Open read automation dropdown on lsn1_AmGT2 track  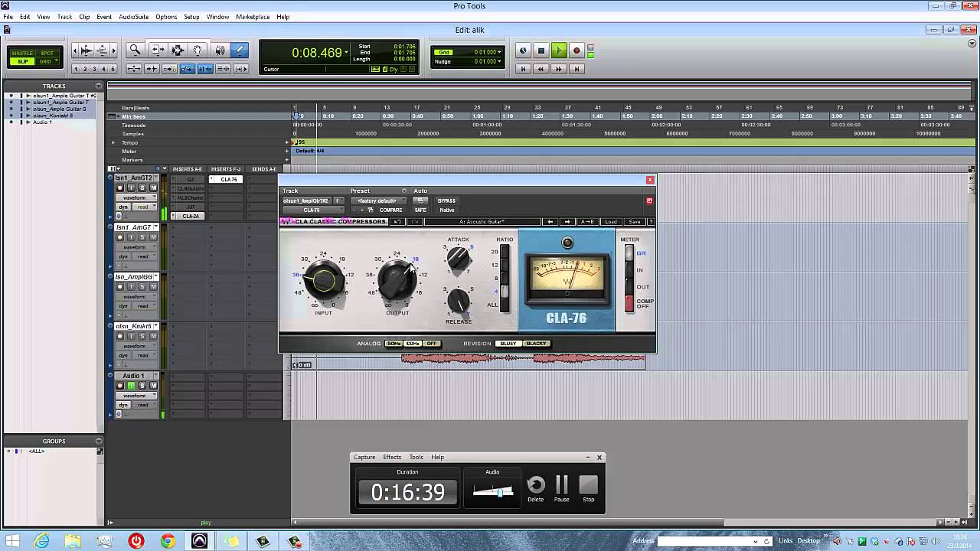point(145,207)
